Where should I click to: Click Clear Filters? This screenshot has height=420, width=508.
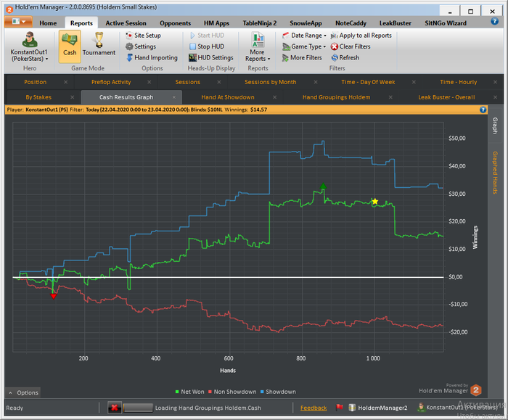(351, 46)
